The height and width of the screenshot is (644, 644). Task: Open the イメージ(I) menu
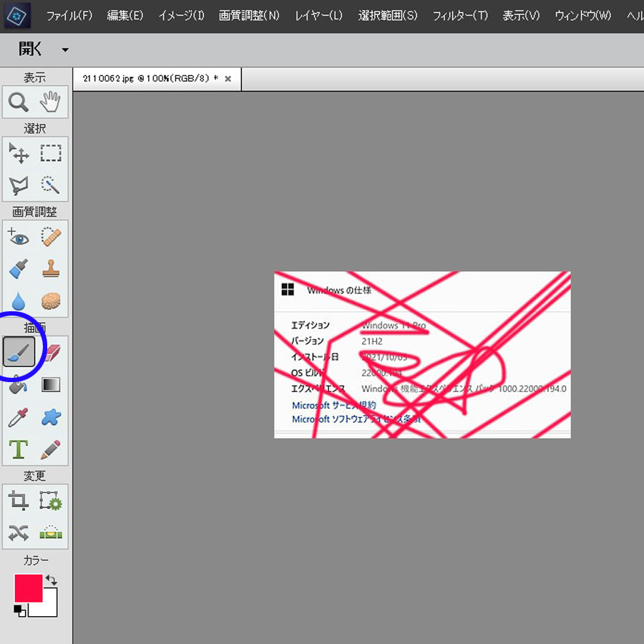[x=181, y=16]
